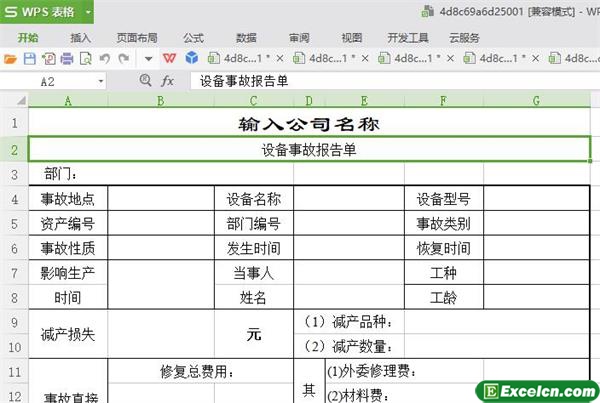600x403 pixels.
Task: Select the 部门编号 cell
Action: click(x=253, y=224)
